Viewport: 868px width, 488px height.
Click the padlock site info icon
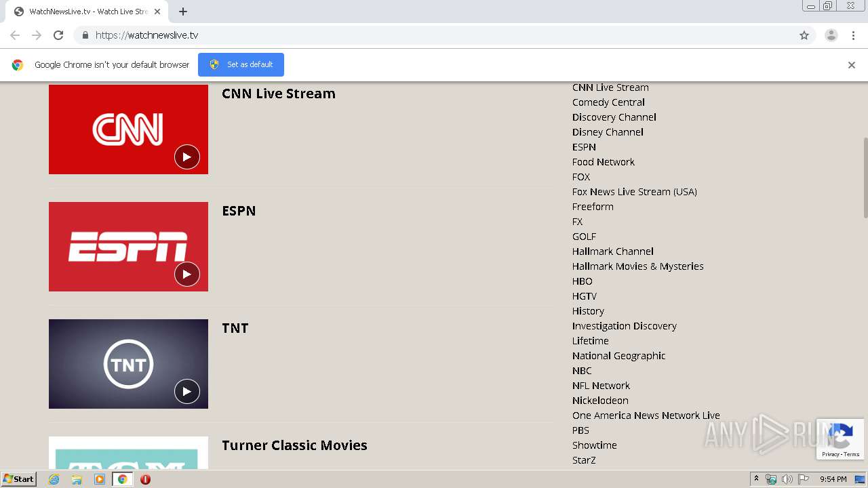(x=85, y=35)
